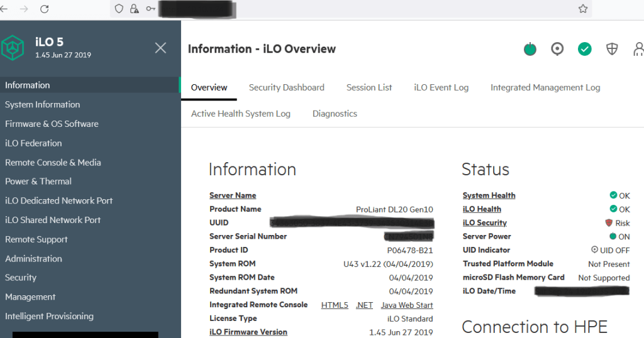Click the Product ID value P06478-B21
The image size is (644, 338).
[x=410, y=250]
